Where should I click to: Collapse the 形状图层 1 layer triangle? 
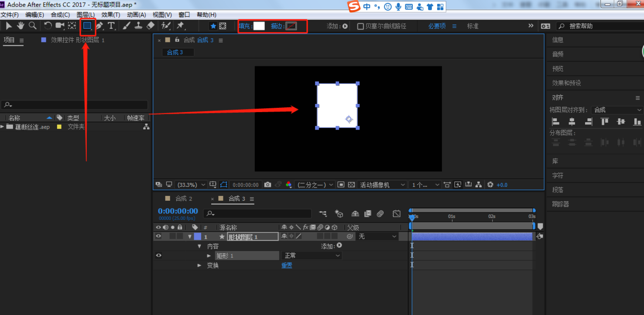tap(190, 236)
